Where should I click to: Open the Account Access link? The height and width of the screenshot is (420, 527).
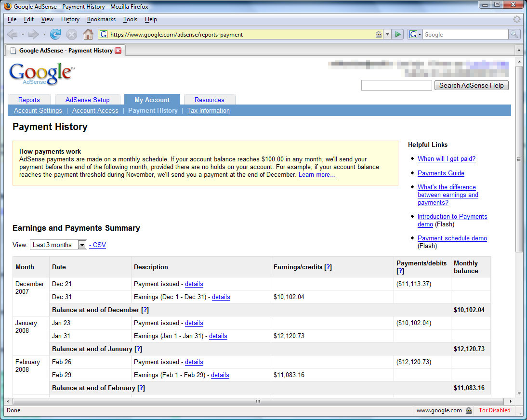(95, 111)
